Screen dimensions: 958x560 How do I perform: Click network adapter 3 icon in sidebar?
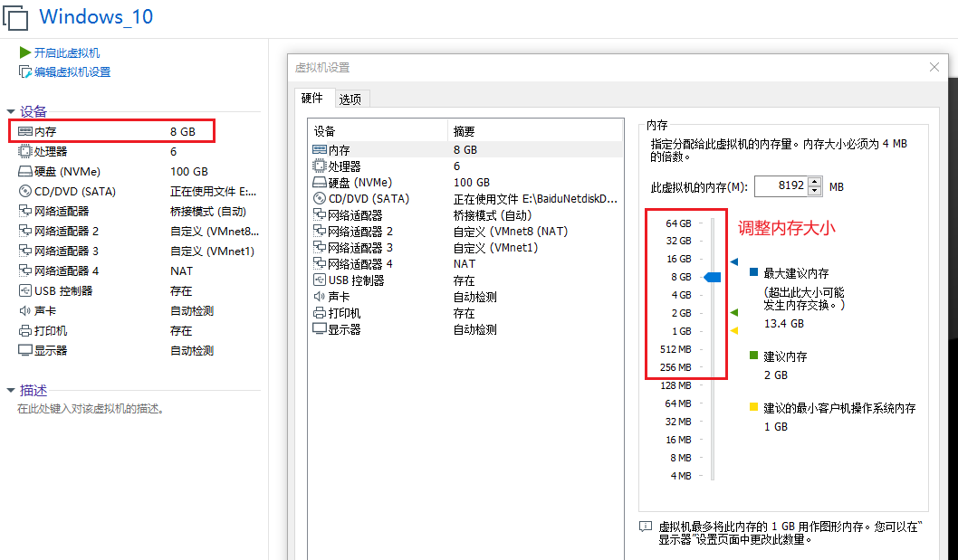[25, 251]
